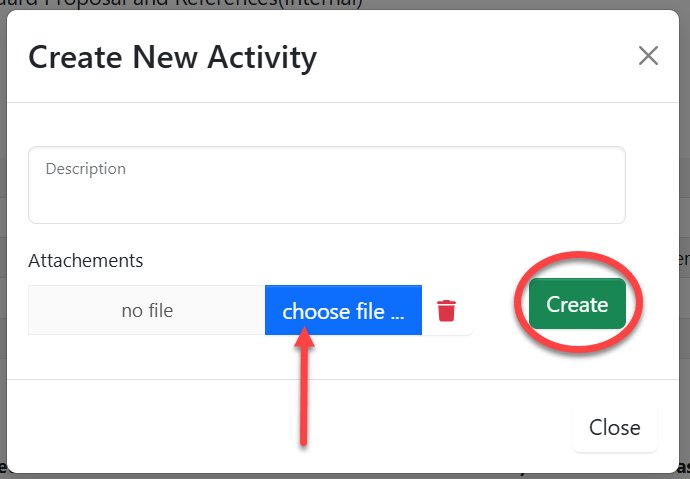Click the word "Activity" in the title
The image size is (690, 479).
(x=261, y=57)
